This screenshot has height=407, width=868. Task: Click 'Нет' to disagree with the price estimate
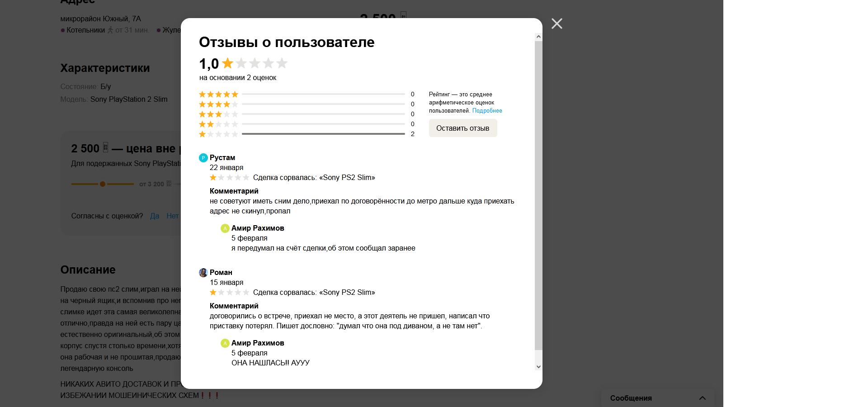pyautogui.click(x=172, y=216)
